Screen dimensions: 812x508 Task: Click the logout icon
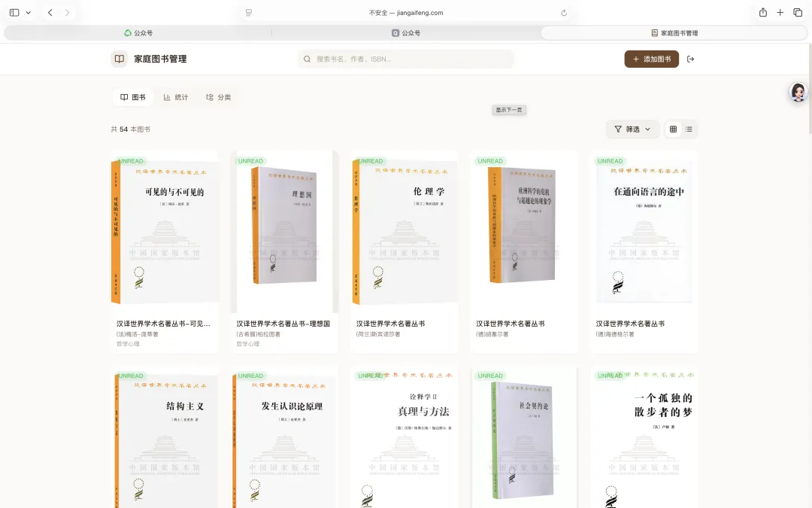[x=690, y=59]
